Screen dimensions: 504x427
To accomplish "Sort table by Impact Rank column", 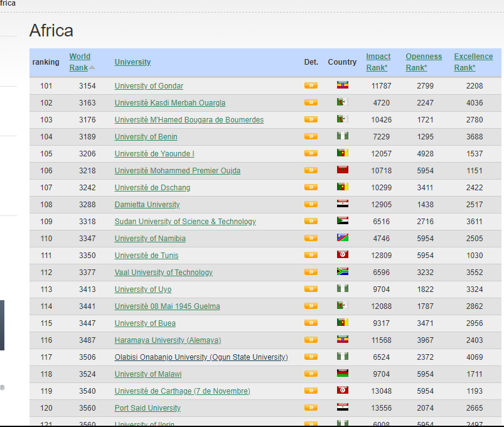I will click(378, 62).
